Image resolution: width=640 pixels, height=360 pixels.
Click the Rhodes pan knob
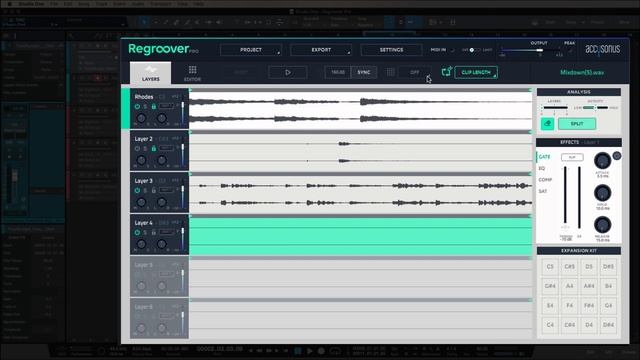[x=162, y=118]
